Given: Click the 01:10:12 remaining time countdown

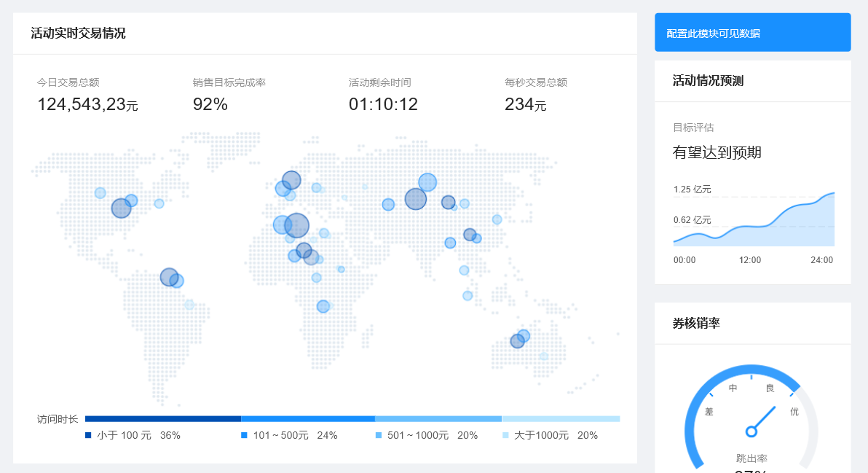Looking at the screenshot, I should pos(383,104).
